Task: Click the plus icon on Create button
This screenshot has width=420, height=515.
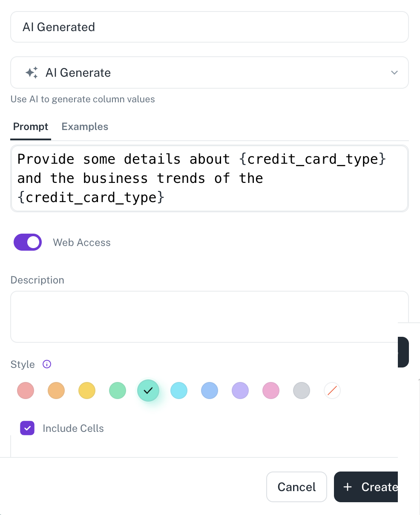Action: (348, 487)
